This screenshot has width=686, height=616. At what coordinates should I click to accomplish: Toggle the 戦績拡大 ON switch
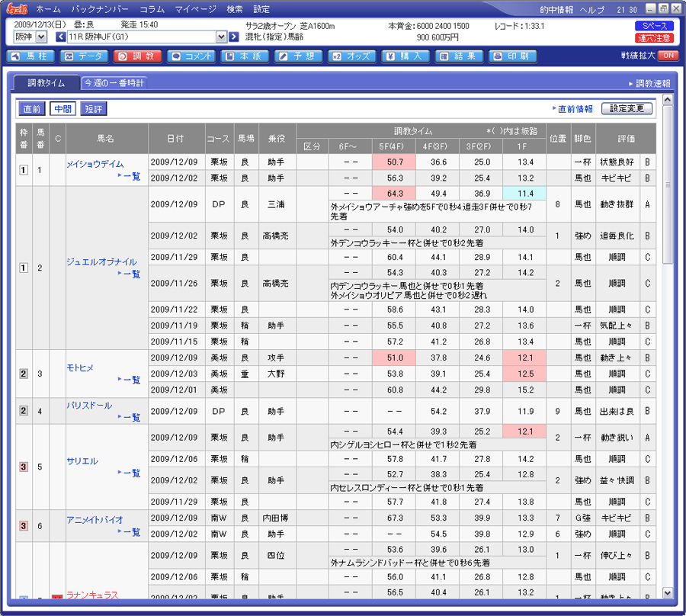668,56
